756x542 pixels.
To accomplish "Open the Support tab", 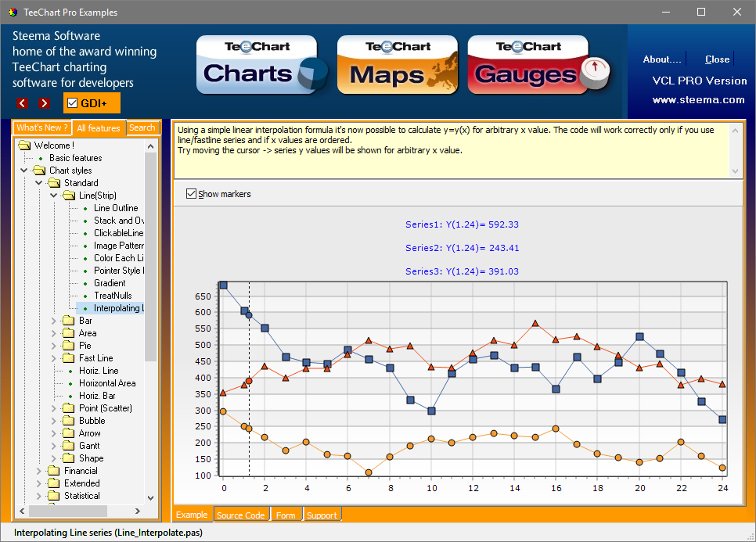I will (322, 515).
